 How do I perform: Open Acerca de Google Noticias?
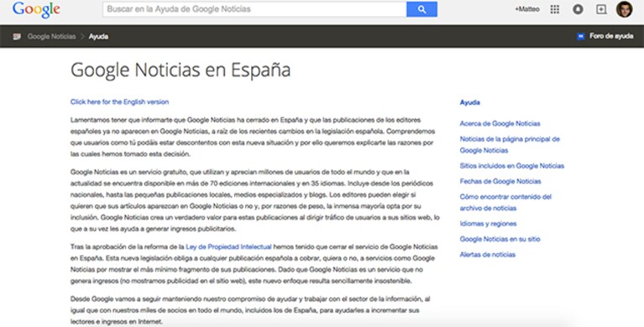[x=500, y=123]
